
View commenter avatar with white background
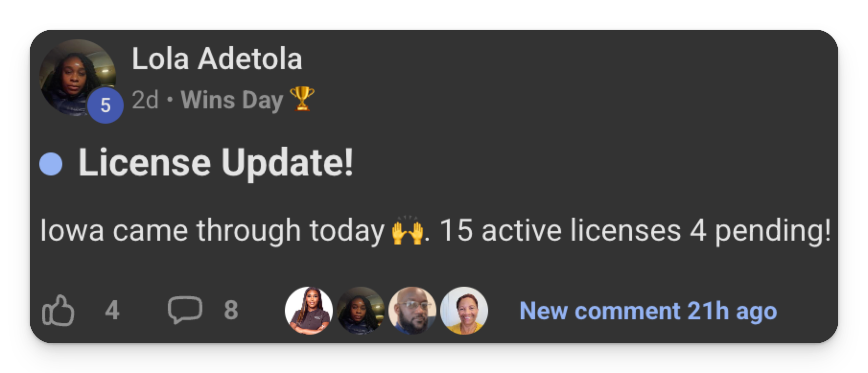click(x=308, y=311)
